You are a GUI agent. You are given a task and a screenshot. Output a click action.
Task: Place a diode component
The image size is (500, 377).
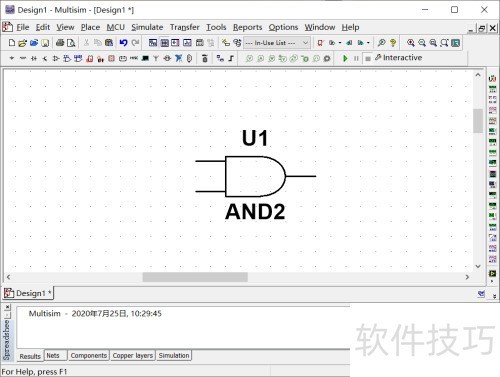point(34,58)
